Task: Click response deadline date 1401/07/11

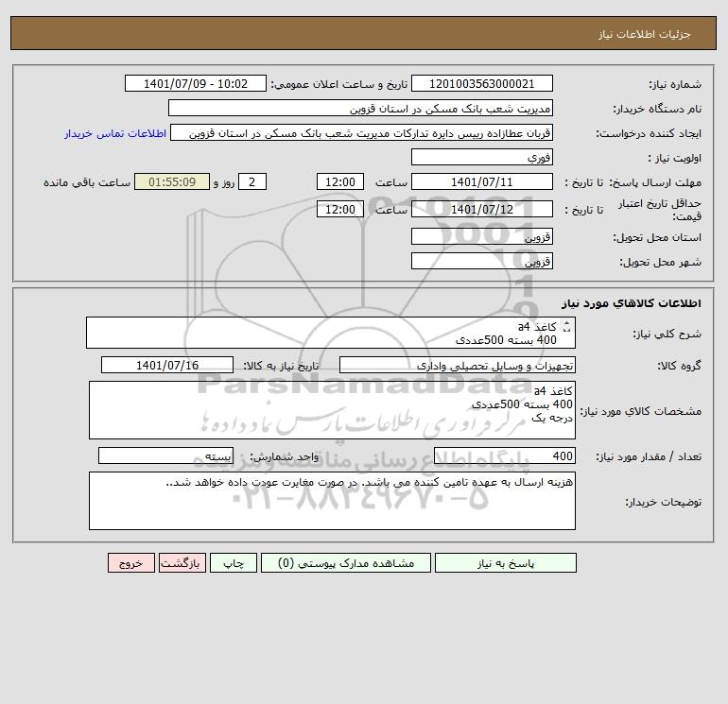Action: click(x=482, y=182)
